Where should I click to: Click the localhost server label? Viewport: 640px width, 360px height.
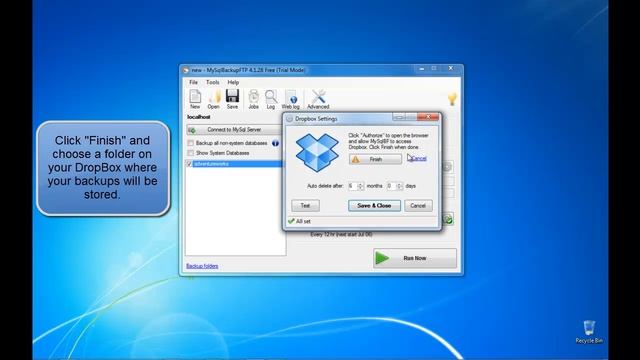tap(198, 117)
